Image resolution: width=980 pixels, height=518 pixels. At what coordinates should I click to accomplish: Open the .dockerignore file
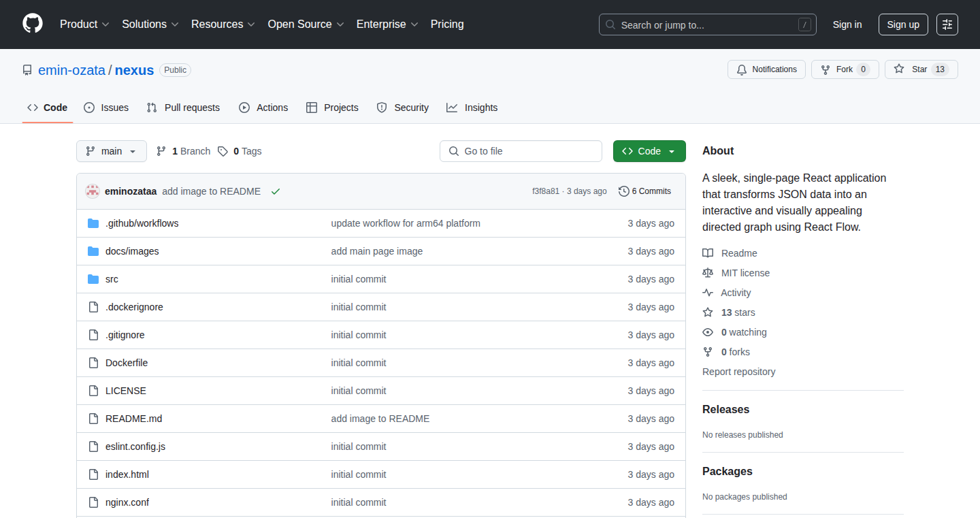coord(134,307)
